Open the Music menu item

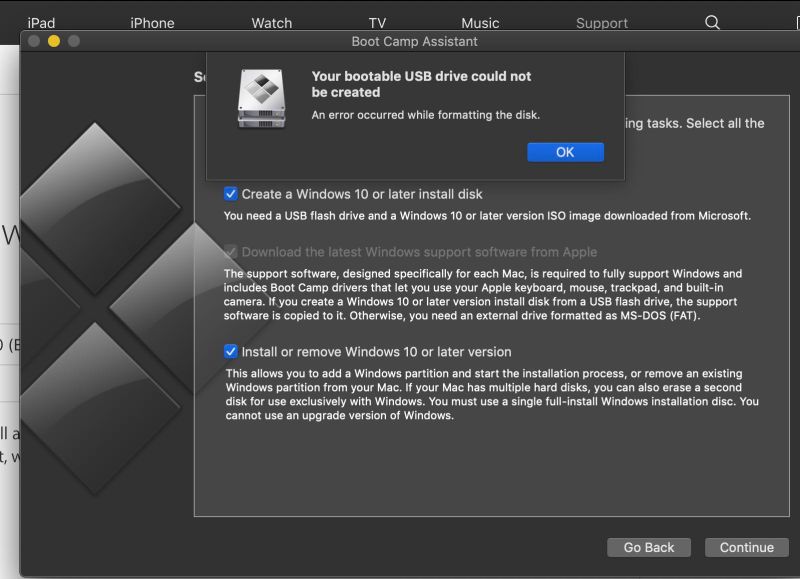click(481, 22)
